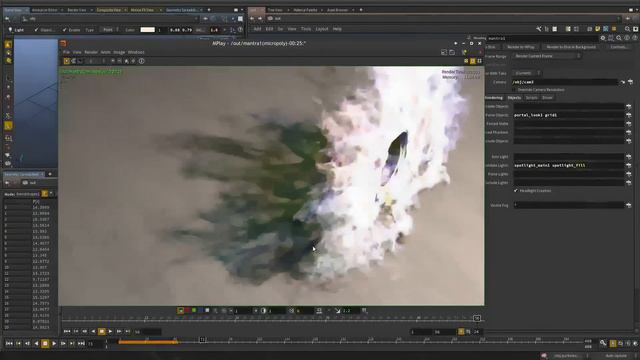
Task: Toggle Override Camera Resolution checkbox
Action: click(x=514, y=90)
